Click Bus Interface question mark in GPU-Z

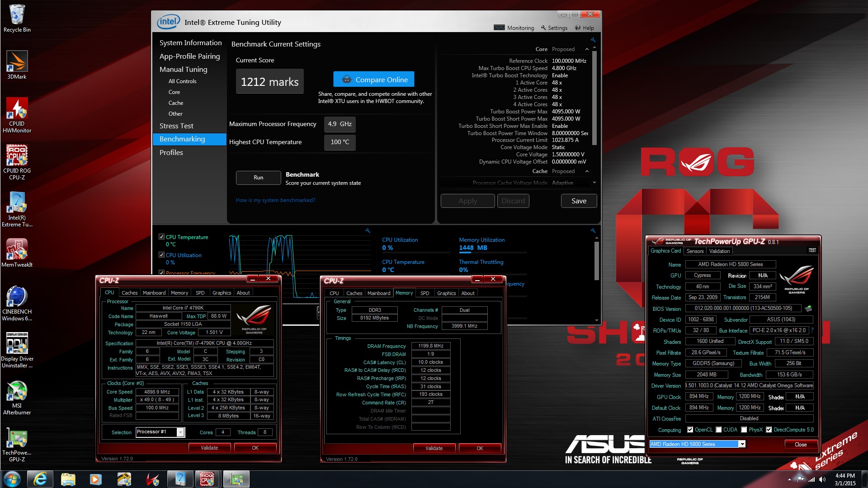[x=812, y=330]
